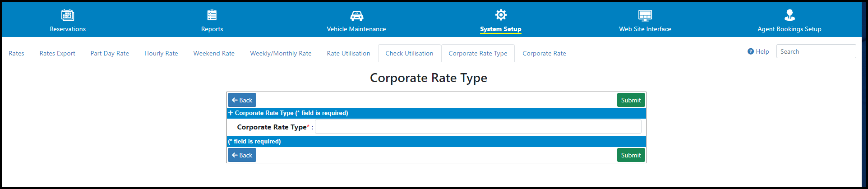The width and height of the screenshot is (868, 189).
Task: Expand the Corporate Rate Type plus icon
Action: tap(231, 113)
